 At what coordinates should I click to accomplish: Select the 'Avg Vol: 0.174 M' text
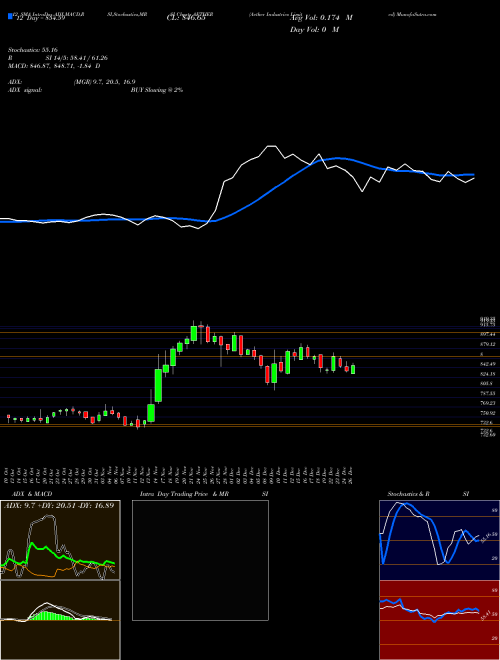pos(321,18)
